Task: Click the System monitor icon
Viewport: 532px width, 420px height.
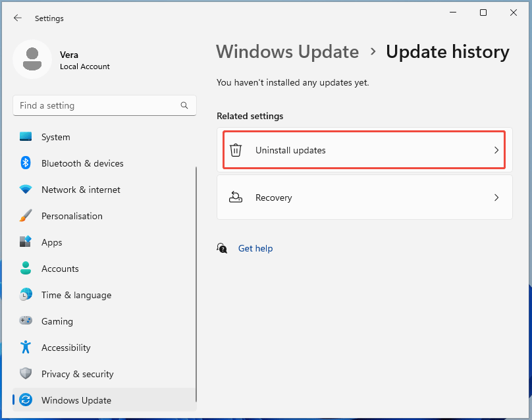Action: [26, 137]
